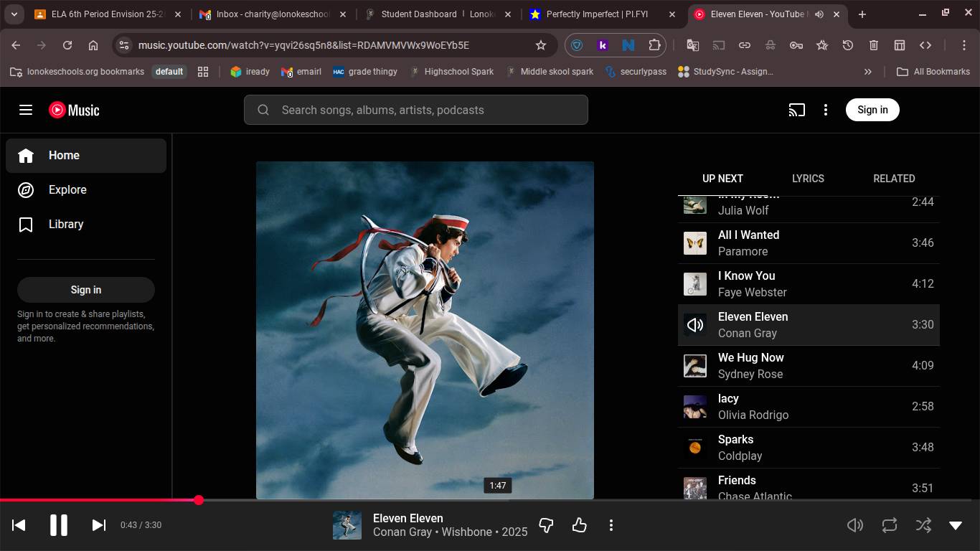This screenshot has width=980, height=551.
Task: Open the blue N extension
Action: (628, 45)
